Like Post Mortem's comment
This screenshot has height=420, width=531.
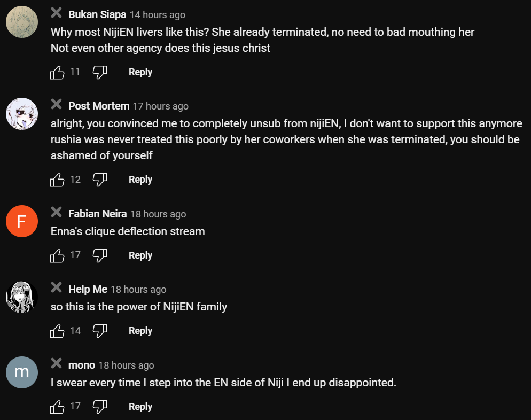pyautogui.click(x=57, y=180)
